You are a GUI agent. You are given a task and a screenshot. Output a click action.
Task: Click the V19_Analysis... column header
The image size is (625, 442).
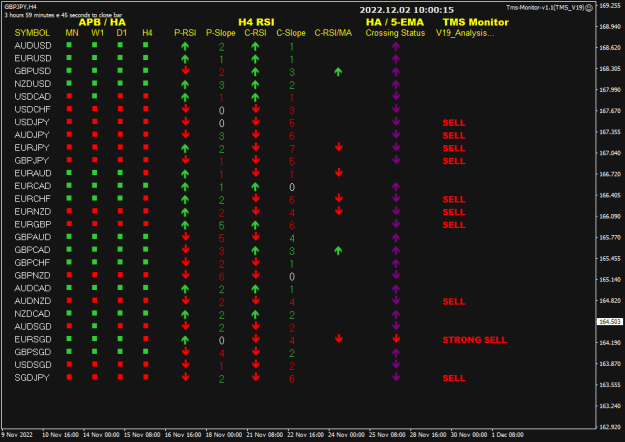pyautogui.click(x=465, y=33)
